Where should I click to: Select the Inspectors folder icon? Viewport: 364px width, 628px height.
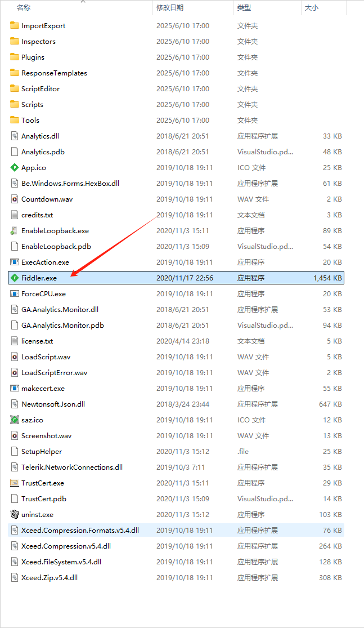tap(15, 41)
